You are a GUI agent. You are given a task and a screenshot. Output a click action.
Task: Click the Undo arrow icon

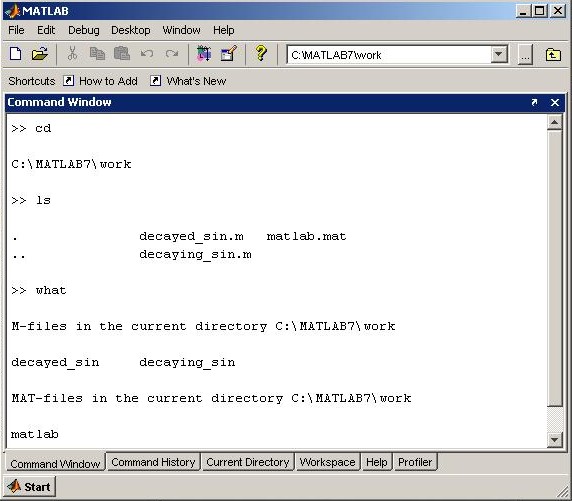[147, 54]
